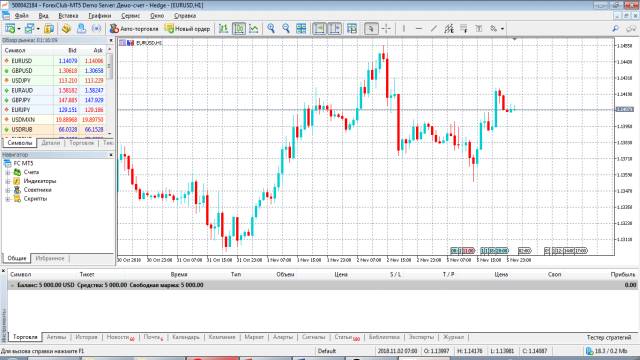Select the candlestick chart icon
The image size is (640, 360).
tap(239, 29)
